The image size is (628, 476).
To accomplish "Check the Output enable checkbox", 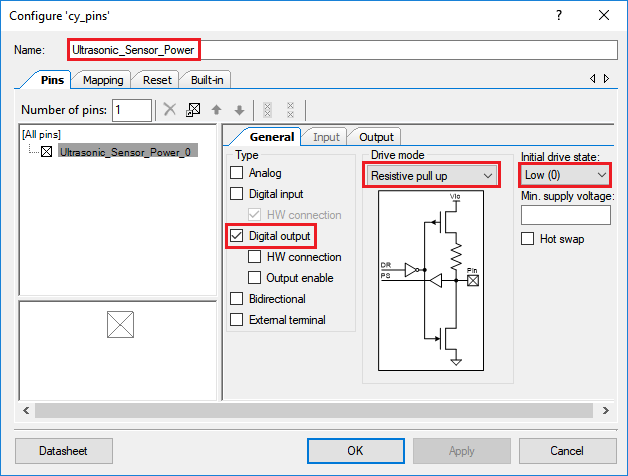I will point(254,278).
